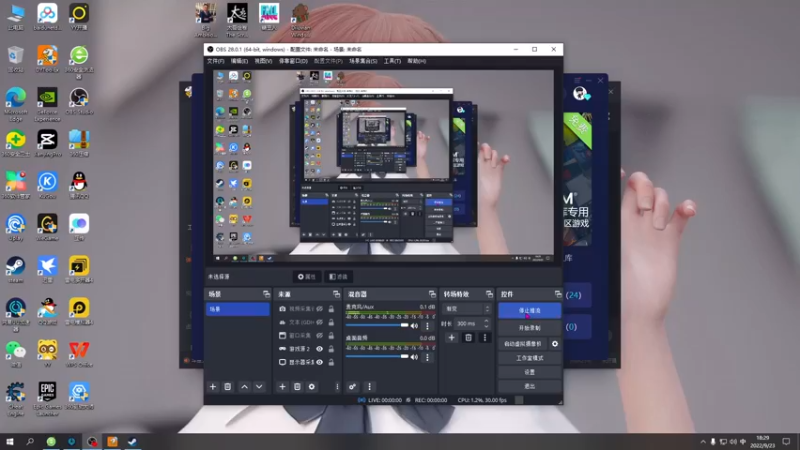Hide the display capture source
This screenshot has width=800, height=450.
tap(319, 362)
